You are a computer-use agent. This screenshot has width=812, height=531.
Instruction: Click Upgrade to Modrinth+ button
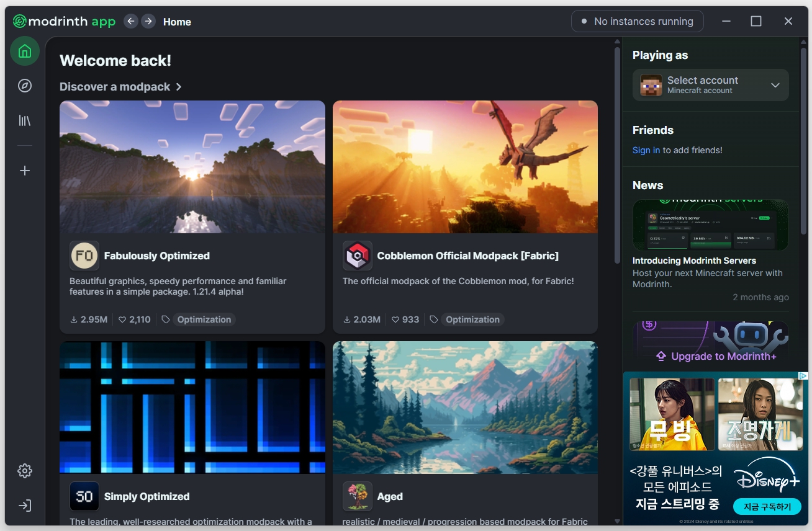[716, 356]
